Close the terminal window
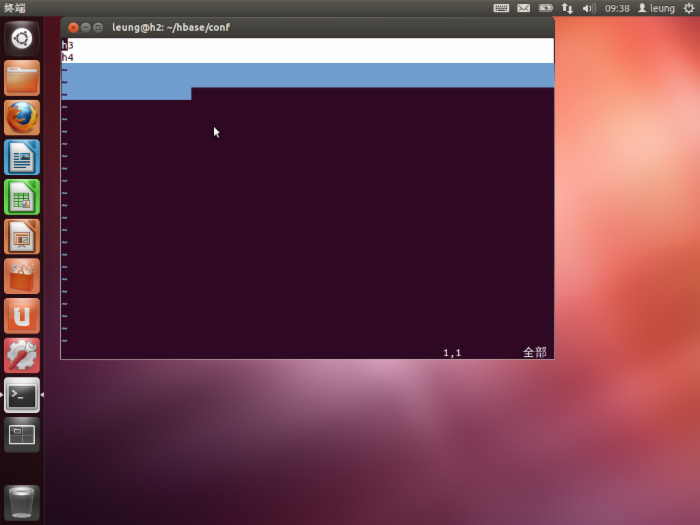The image size is (700, 525). 73,28
